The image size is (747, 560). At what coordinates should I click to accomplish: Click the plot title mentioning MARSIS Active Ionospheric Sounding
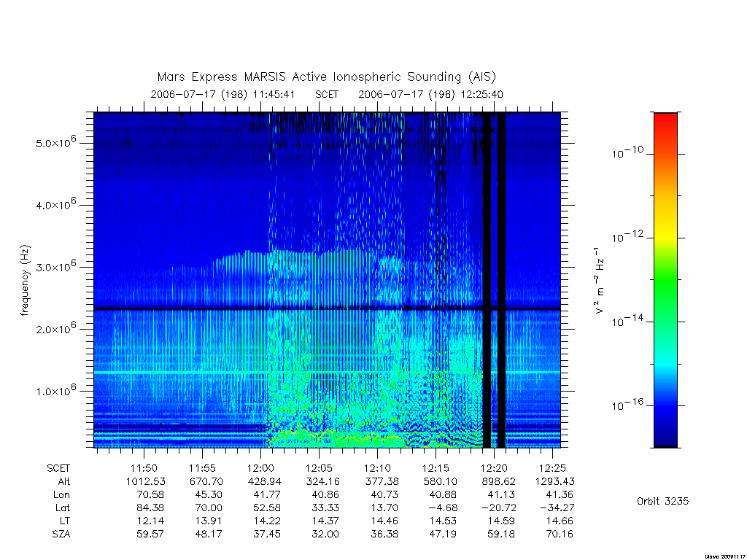coord(327,77)
